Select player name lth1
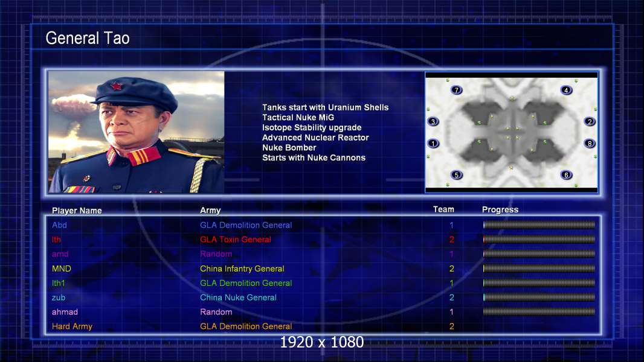Screen dimensions: 644x362 (59, 283)
